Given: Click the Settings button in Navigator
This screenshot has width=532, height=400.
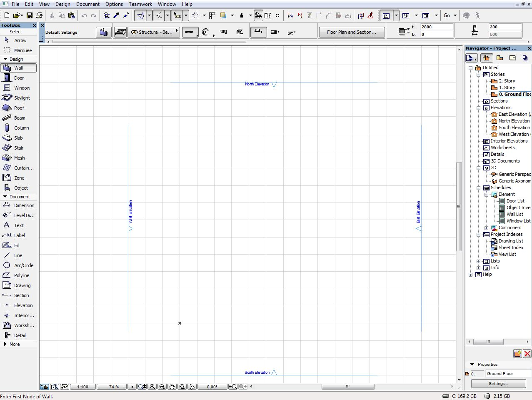Looking at the screenshot, I should [498, 383].
